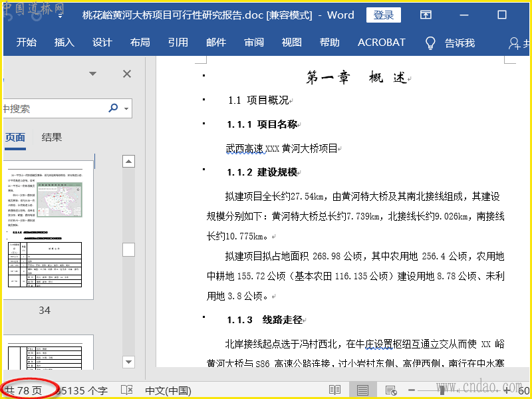Viewport: 532px width, 399px height.
Task: Open the ribbon display options icon
Action: pyautogui.click(x=426, y=15)
